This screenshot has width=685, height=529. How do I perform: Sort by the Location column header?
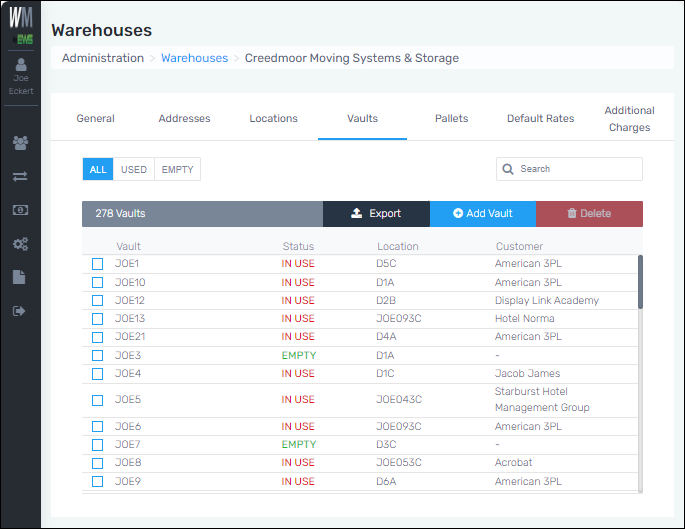click(398, 246)
